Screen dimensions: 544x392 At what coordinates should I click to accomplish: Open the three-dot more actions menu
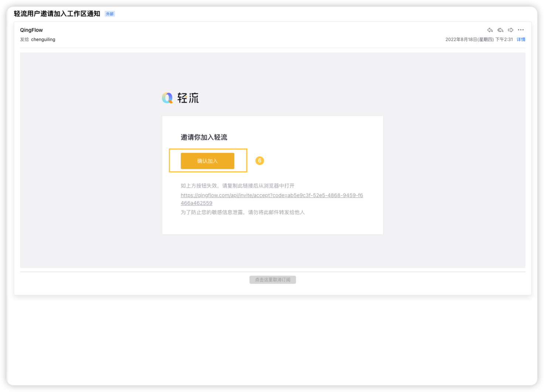click(x=521, y=30)
